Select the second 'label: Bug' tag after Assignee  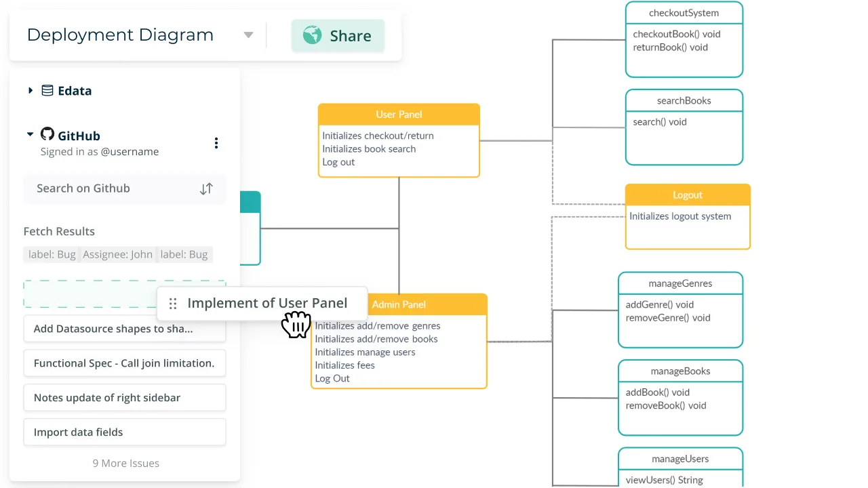click(184, 255)
